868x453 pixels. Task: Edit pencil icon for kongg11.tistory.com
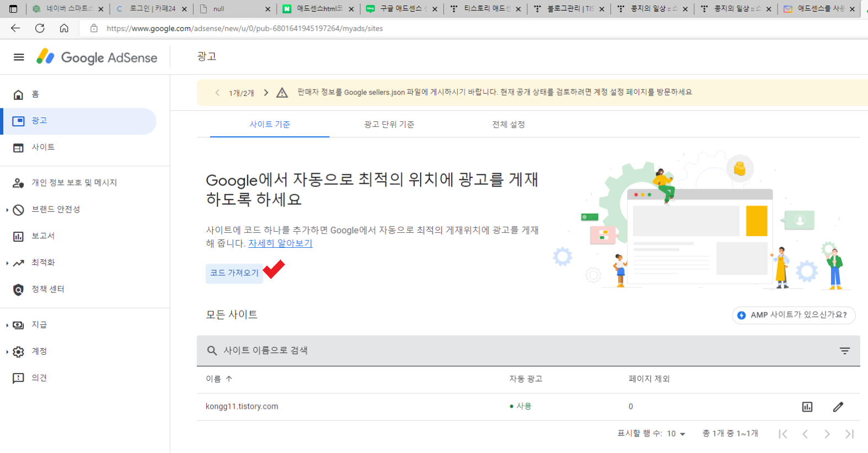point(838,407)
